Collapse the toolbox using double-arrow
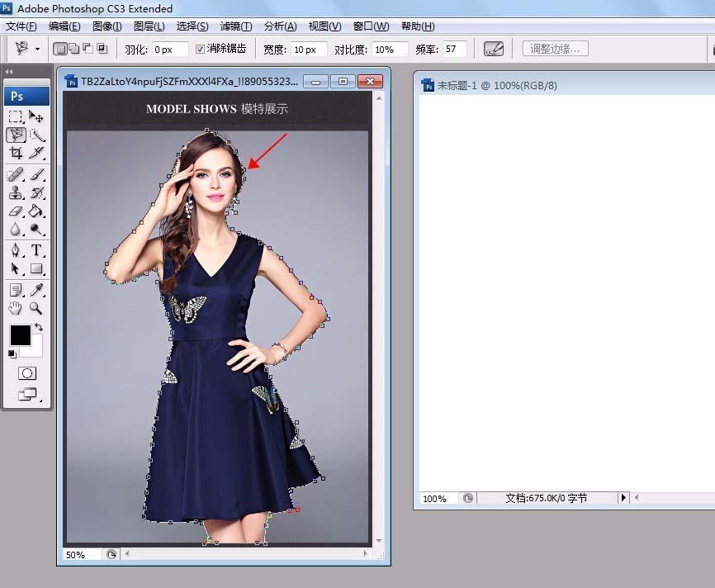Viewport: 715px width, 588px height. coord(9,72)
